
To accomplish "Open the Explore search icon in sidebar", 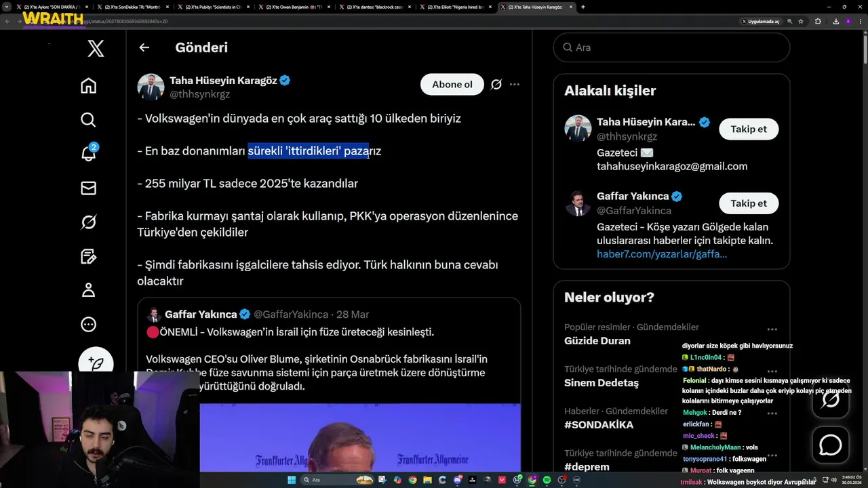I will tap(88, 120).
